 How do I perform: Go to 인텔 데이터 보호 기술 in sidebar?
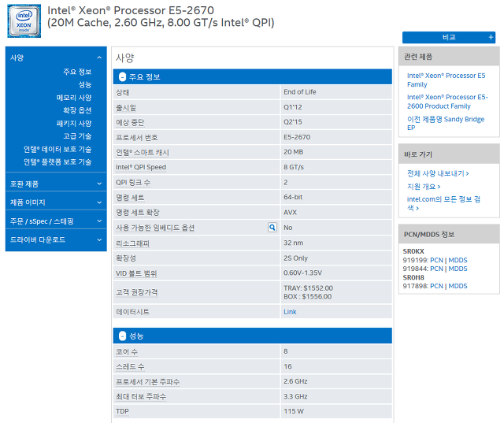coord(57,149)
